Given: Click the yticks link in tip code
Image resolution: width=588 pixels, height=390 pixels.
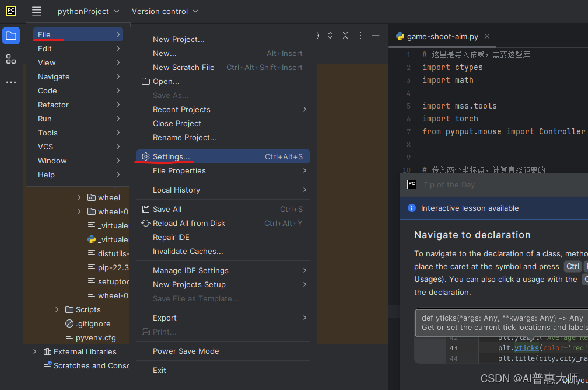Looking at the screenshot, I should point(527,348).
